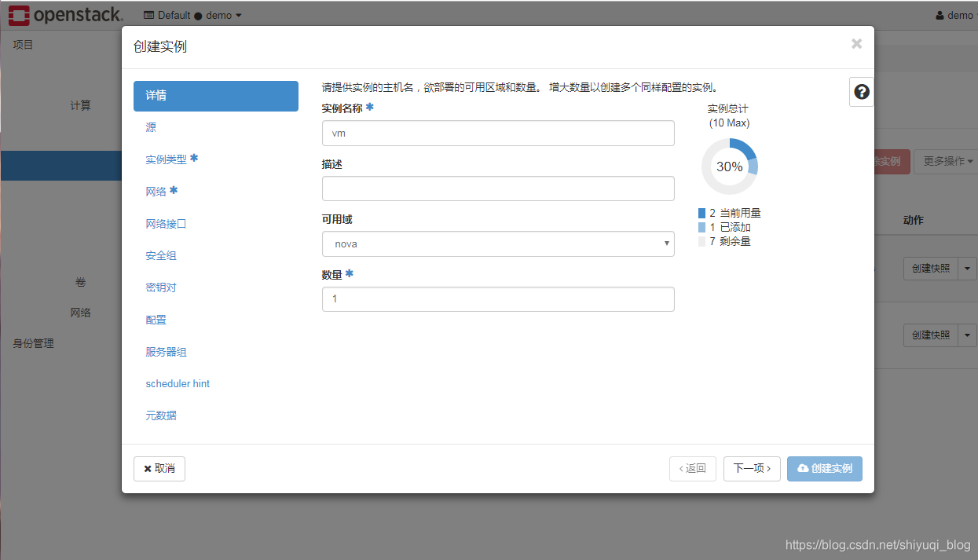Viewport: 978px width, 560px height.
Task: Click the OpenStack logo
Action: click(x=65, y=14)
